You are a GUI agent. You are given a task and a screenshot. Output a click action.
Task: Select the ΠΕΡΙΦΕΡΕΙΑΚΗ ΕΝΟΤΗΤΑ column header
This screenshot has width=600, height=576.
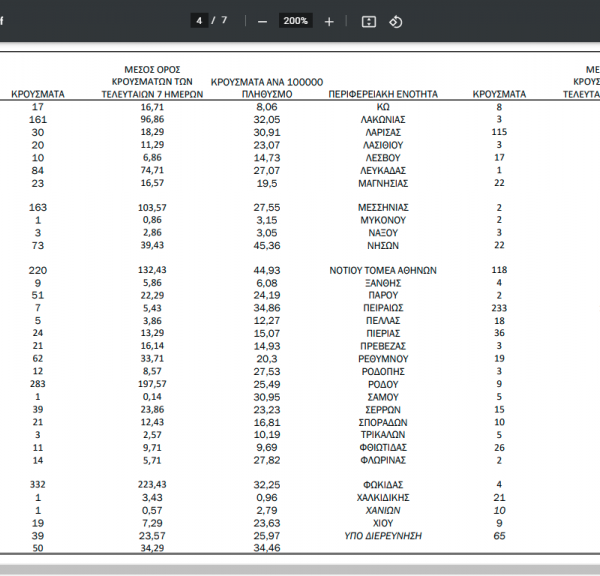(383, 94)
